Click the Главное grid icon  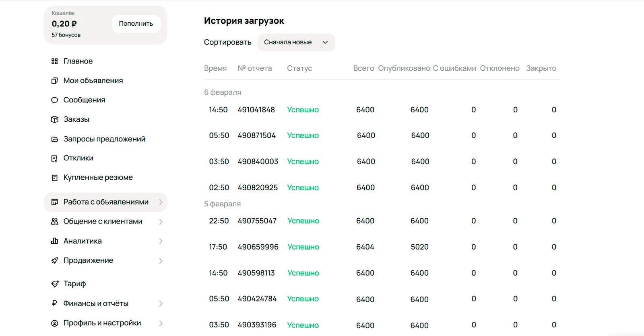point(55,61)
